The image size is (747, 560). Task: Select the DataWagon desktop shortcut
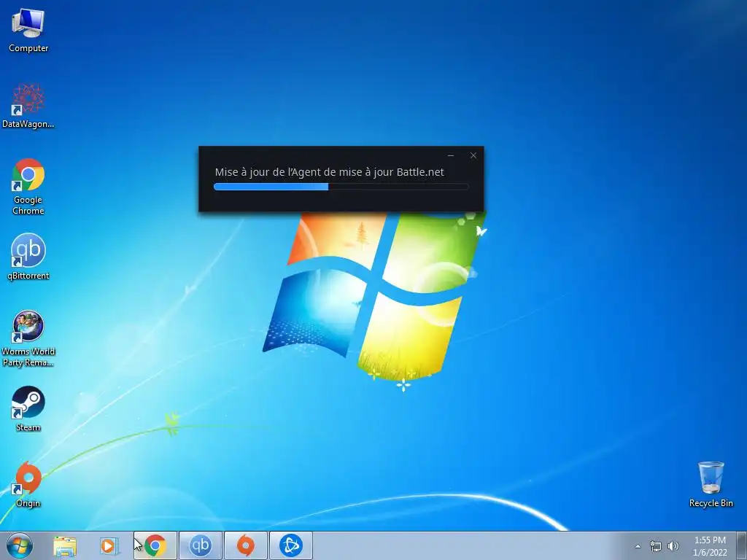[x=28, y=106]
